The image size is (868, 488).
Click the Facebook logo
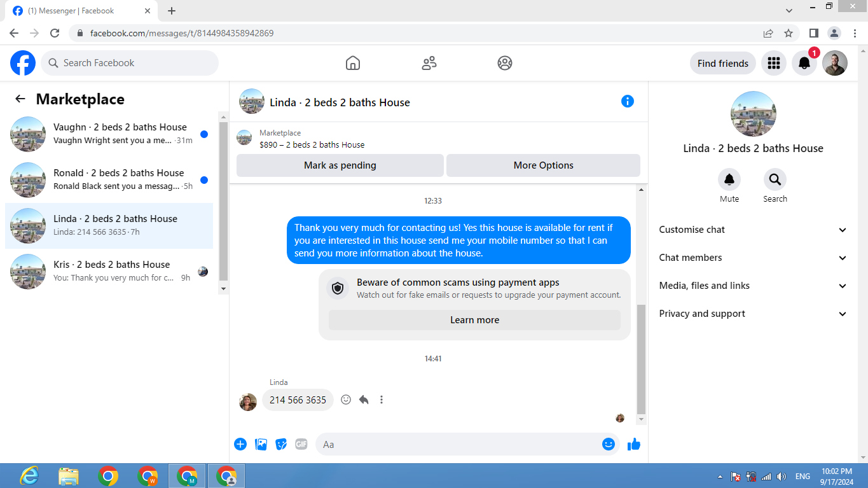[23, 63]
